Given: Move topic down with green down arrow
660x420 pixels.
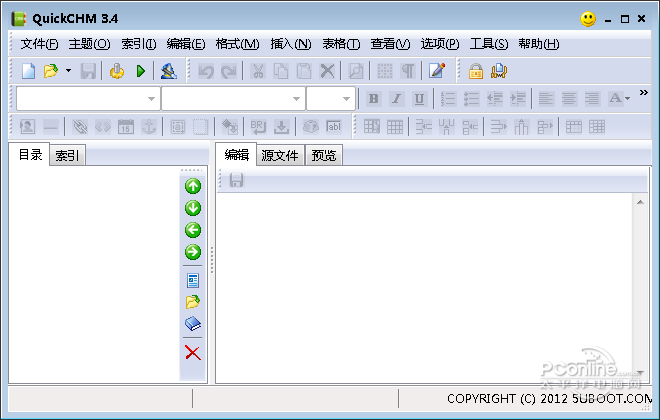Looking at the screenshot, I should (193, 208).
